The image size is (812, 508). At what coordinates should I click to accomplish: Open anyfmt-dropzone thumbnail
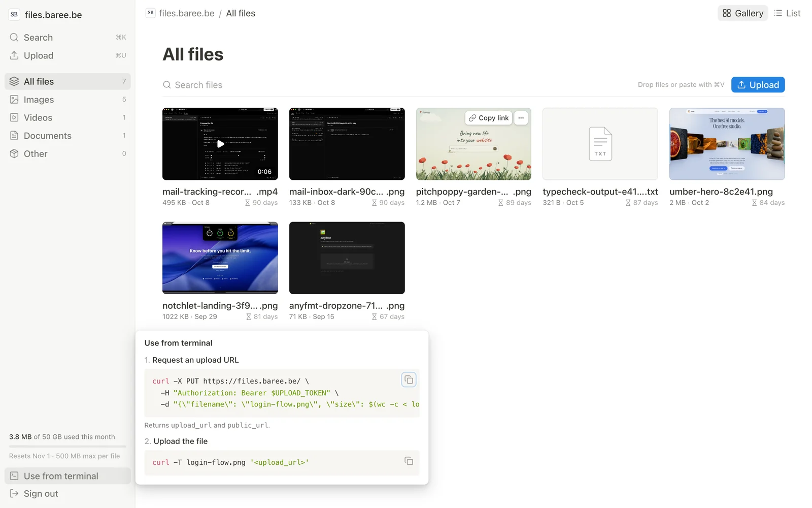347,258
